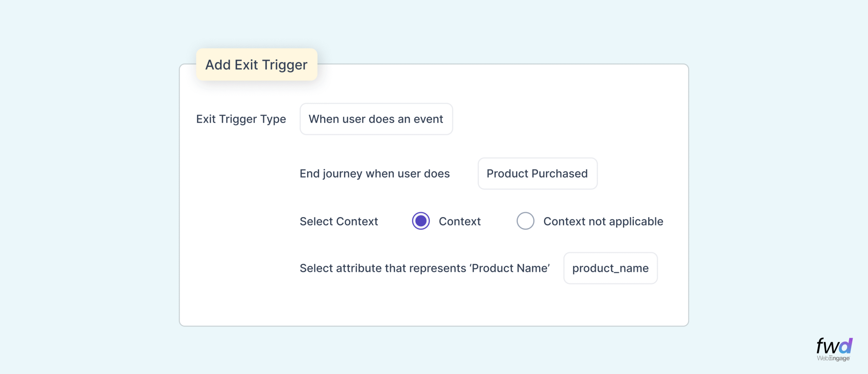
Task: Click the "Select Context" label
Action: pyautogui.click(x=338, y=221)
